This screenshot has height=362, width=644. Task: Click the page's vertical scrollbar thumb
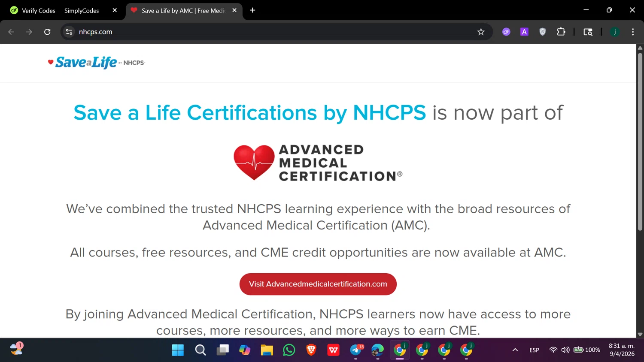[640, 142]
